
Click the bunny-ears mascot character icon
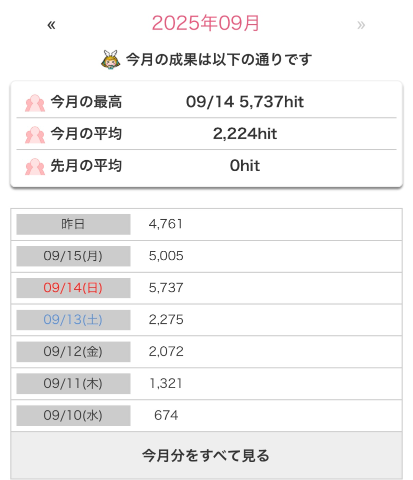[110, 60]
